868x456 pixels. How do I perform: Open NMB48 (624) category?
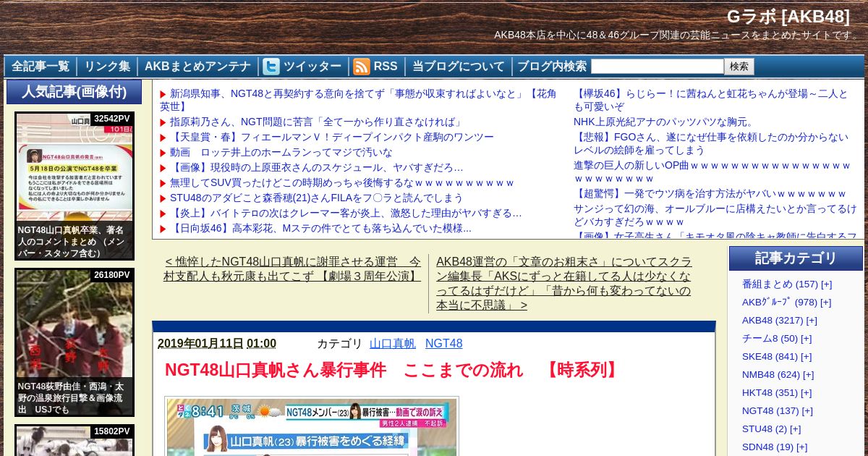coord(771,375)
